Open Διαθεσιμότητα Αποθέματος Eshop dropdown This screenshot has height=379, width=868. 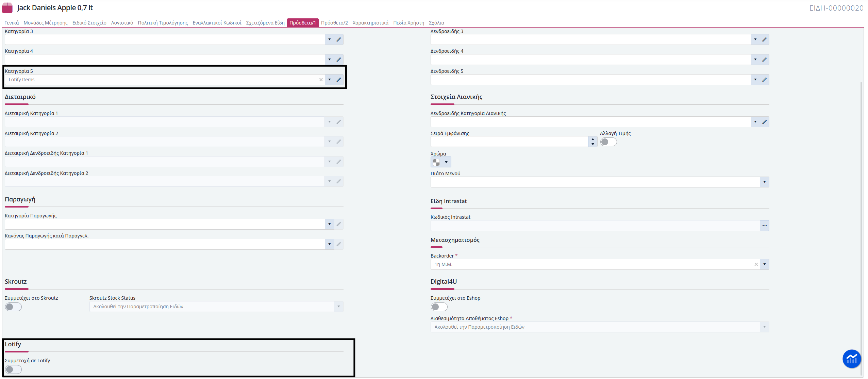click(765, 327)
